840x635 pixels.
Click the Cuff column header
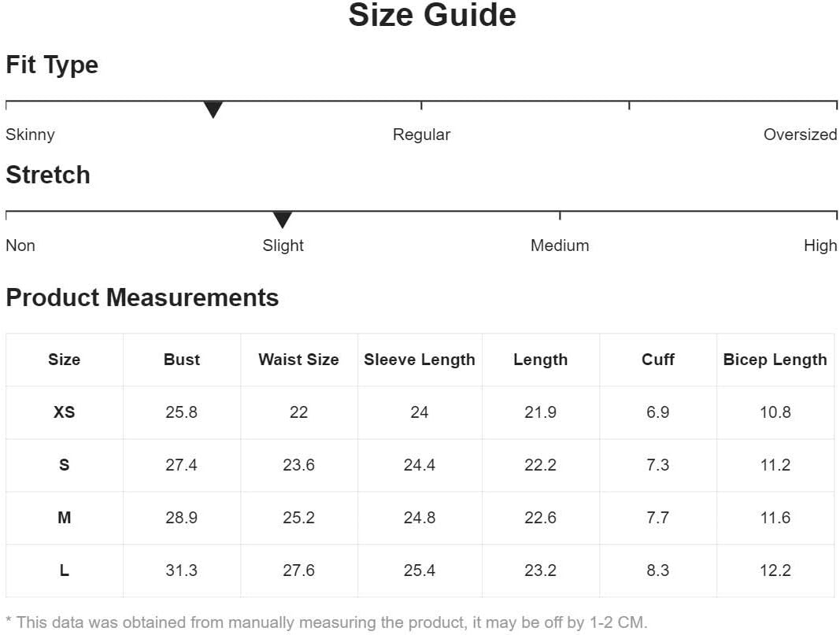coord(658,360)
